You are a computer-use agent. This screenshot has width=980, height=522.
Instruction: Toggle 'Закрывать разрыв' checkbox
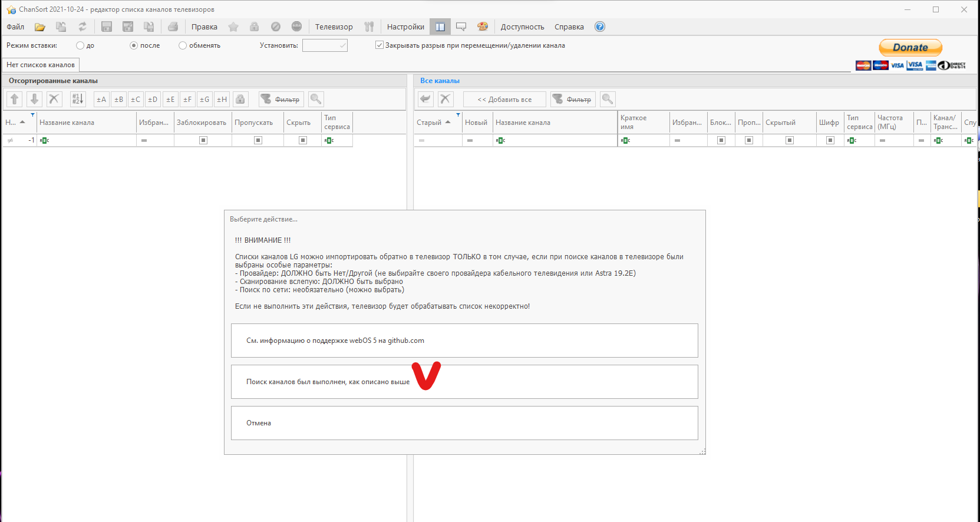coord(380,45)
